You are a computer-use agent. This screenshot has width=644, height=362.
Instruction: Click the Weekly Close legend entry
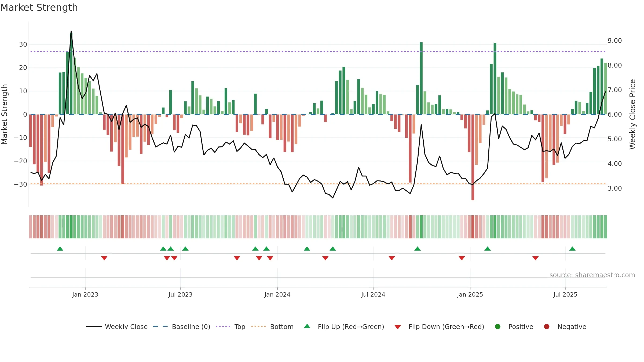coord(117,327)
